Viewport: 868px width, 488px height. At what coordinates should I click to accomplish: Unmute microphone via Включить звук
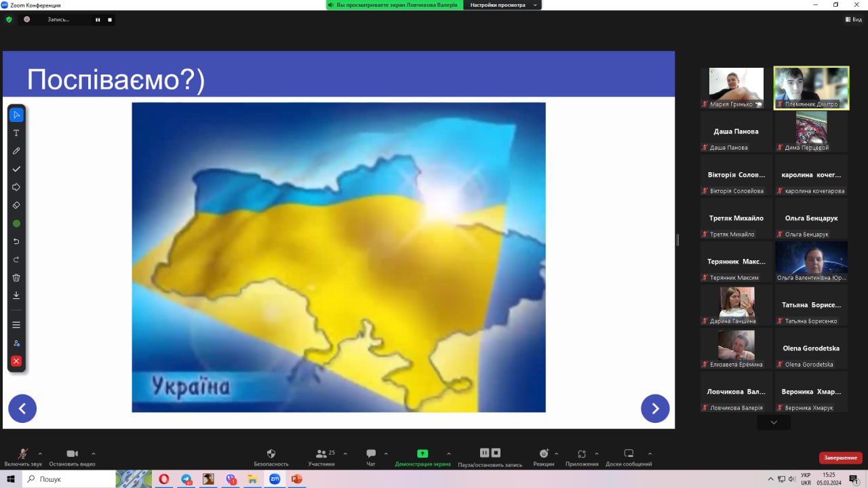tap(23, 457)
